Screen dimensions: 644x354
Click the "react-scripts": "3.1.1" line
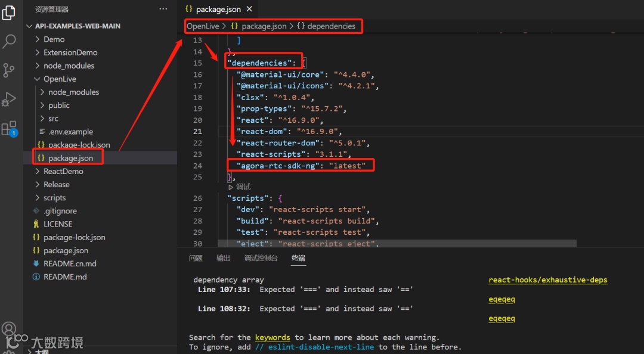pos(293,154)
